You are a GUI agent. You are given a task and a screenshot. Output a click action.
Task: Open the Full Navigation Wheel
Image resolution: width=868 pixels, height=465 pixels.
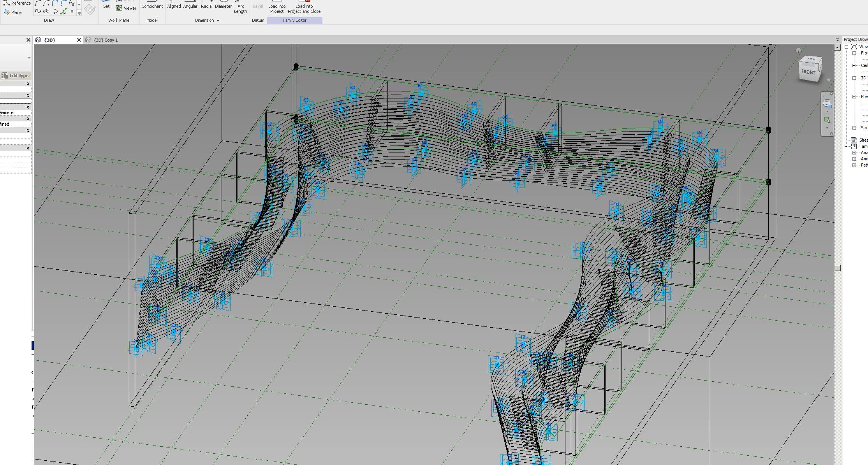pos(828,104)
